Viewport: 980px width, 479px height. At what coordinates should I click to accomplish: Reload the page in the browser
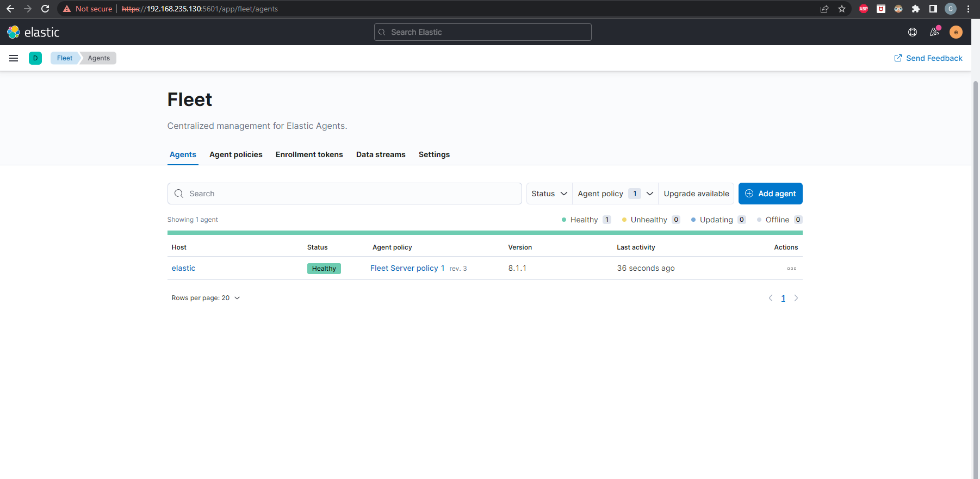point(45,9)
